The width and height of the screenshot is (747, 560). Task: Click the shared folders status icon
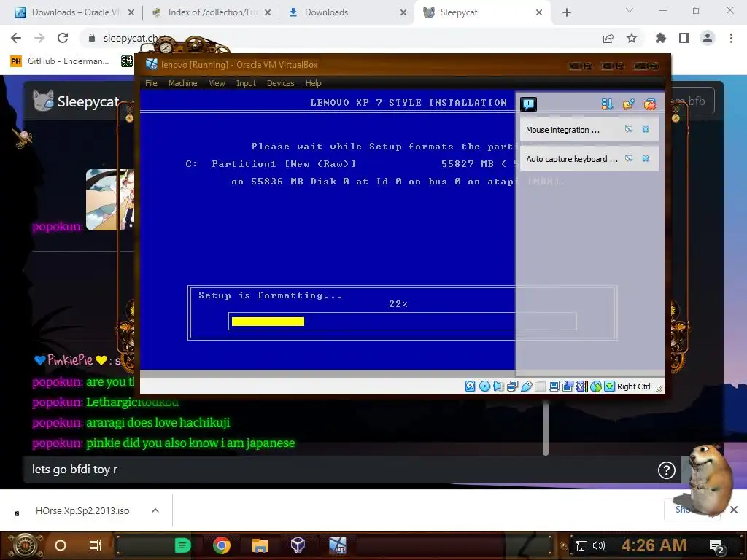(540, 386)
